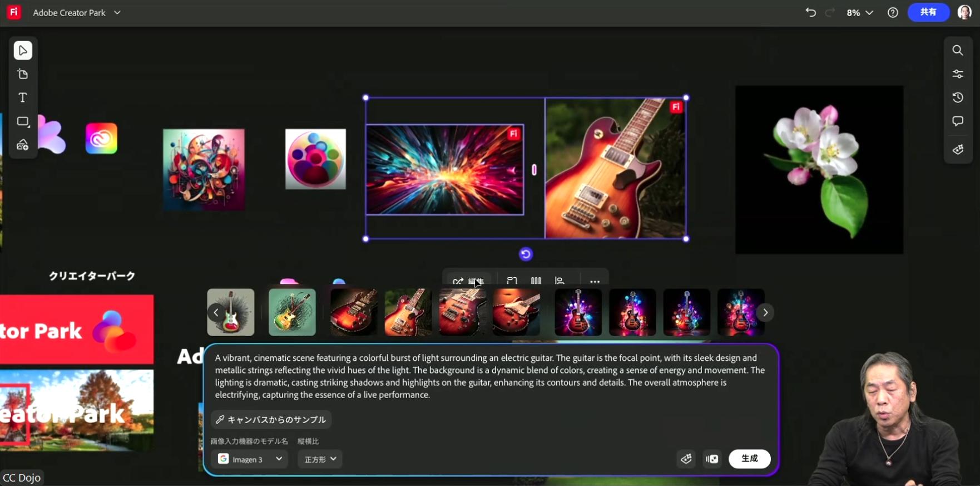Select the Text tool
The image size is (980, 486).
pos(23,98)
